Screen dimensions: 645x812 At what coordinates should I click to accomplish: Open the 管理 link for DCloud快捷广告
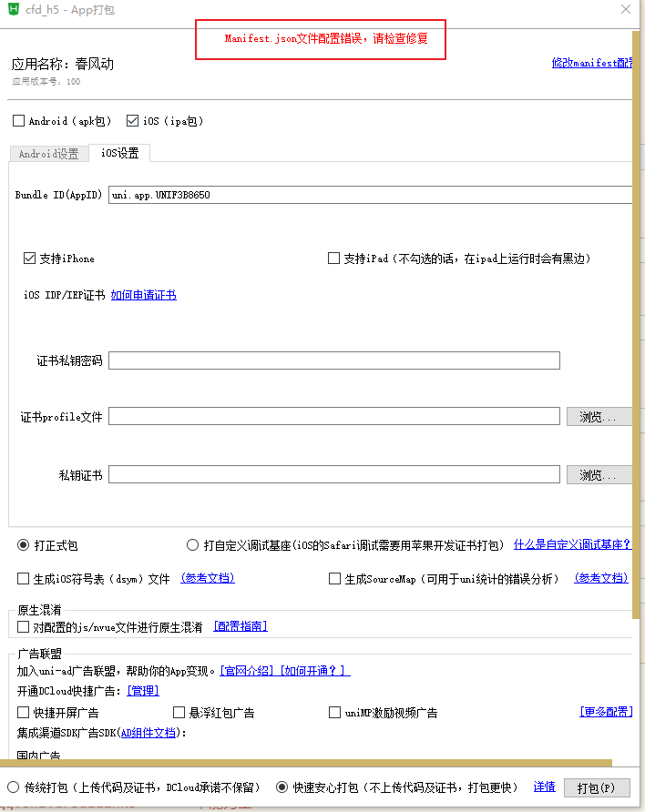(x=143, y=691)
